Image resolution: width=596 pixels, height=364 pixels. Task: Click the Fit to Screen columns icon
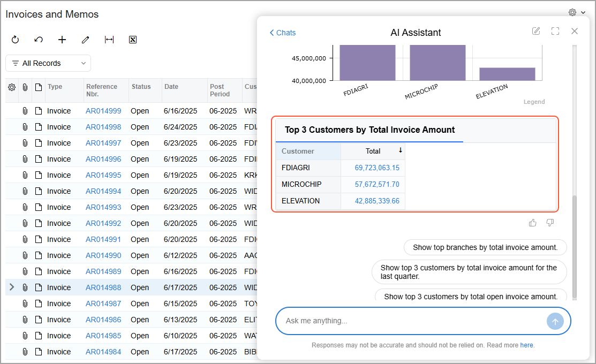click(x=109, y=40)
